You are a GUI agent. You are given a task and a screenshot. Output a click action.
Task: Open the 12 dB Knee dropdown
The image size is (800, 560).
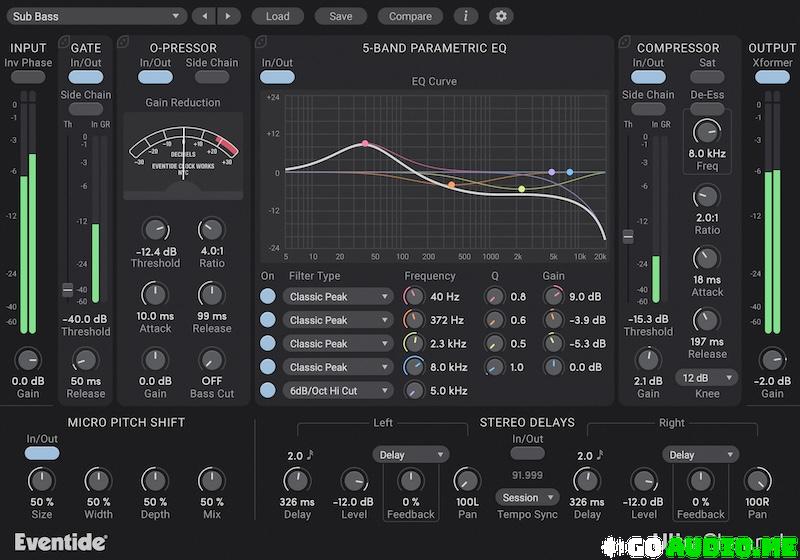click(x=706, y=377)
